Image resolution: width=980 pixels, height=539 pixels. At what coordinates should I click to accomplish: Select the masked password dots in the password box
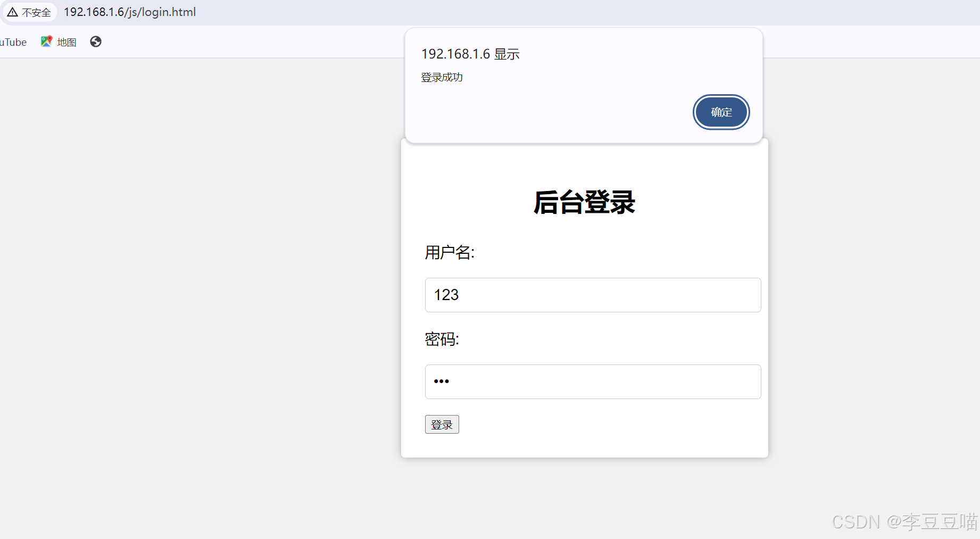coord(441,382)
